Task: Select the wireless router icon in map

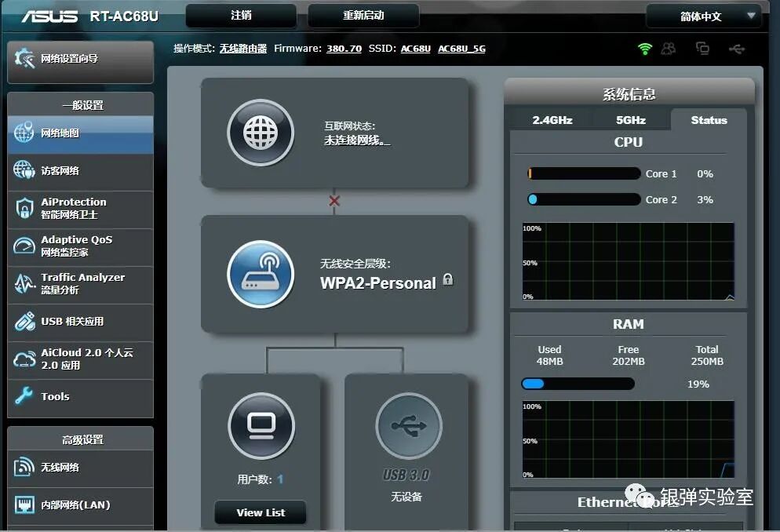Action: (x=261, y=274)
